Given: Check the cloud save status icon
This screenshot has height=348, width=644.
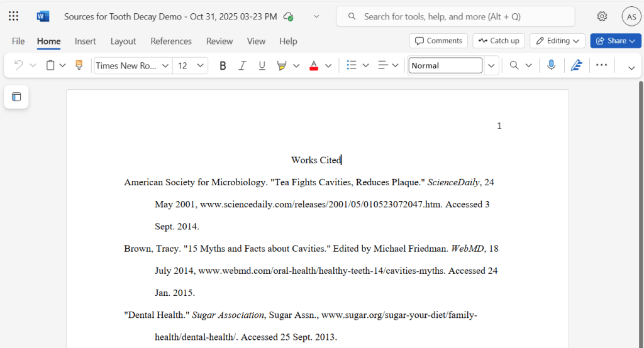Looking at the screenshot, I should coord(288,17).
